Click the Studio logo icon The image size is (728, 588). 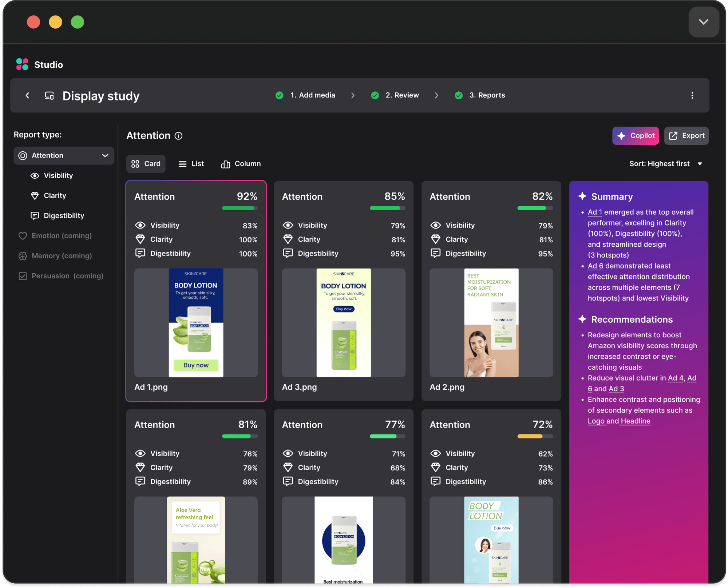pyautogui.click(x=22, y=64)
